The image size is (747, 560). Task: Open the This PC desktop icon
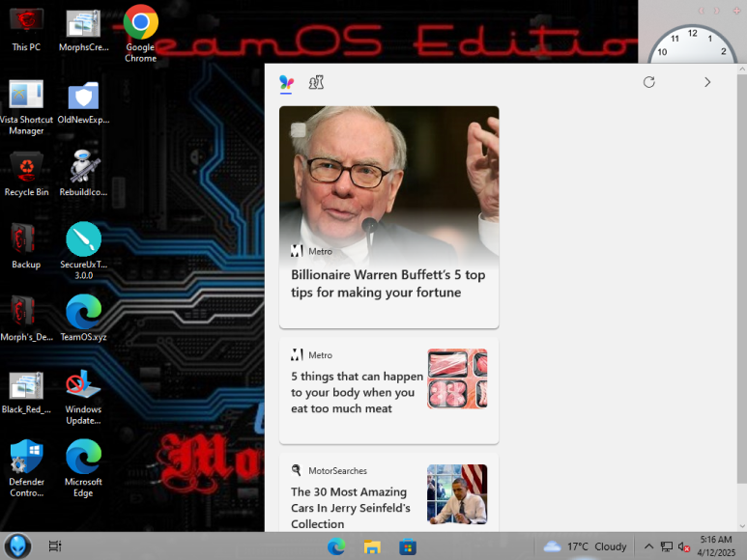(26, 30)
